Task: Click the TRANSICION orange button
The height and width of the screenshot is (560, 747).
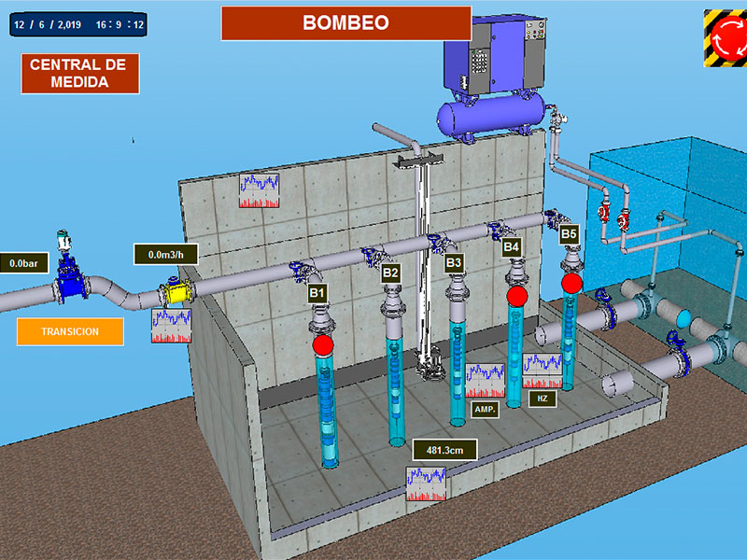Action: point(70,331)
